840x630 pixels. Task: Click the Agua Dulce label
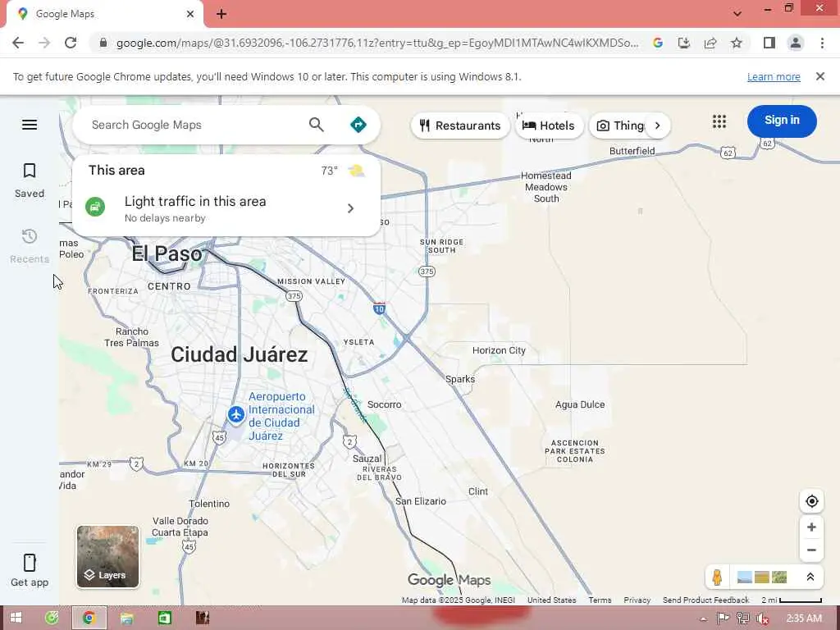point(580,404)
